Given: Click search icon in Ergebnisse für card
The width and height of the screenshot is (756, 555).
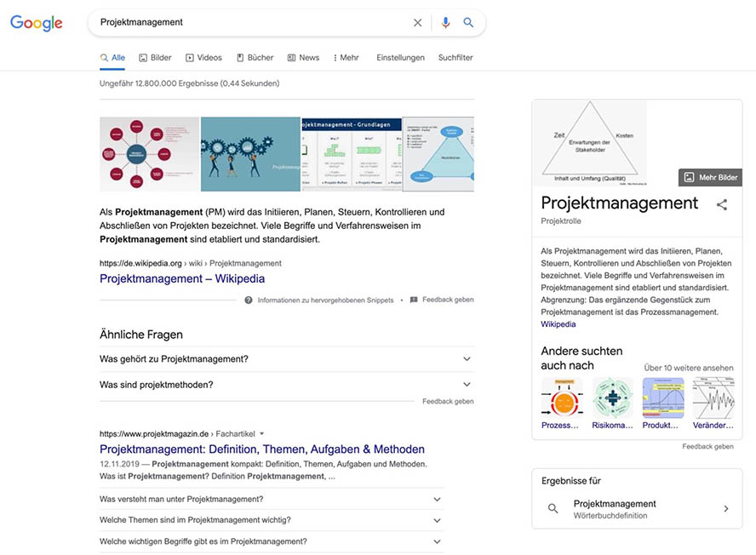Looking at the screenshot, I should (553, 508).
